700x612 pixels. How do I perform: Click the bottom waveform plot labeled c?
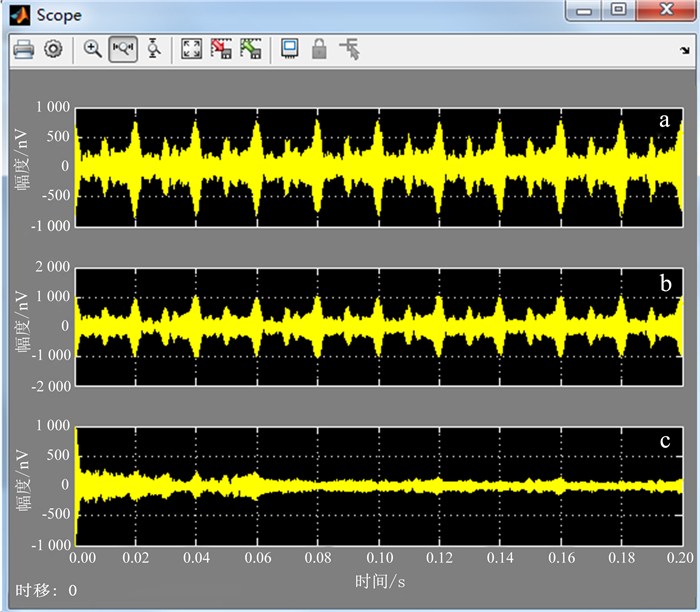(x=380, y=486)
